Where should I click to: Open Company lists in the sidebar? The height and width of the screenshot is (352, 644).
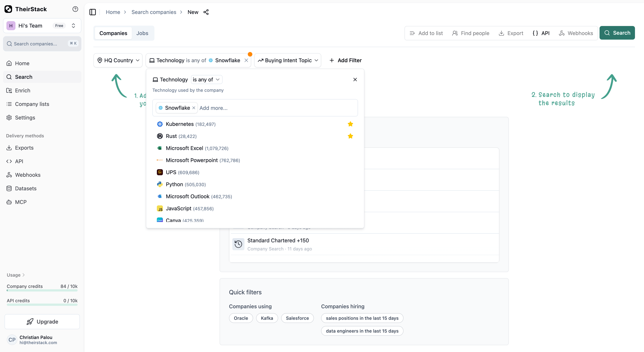pyautogui.click(x=42, y=104)
